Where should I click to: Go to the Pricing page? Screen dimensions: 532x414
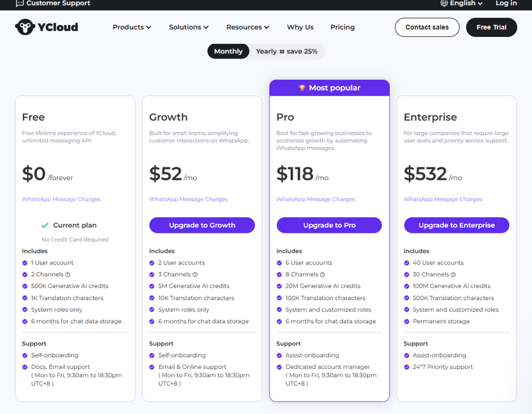pyautogui.click(x=342, y=27)
